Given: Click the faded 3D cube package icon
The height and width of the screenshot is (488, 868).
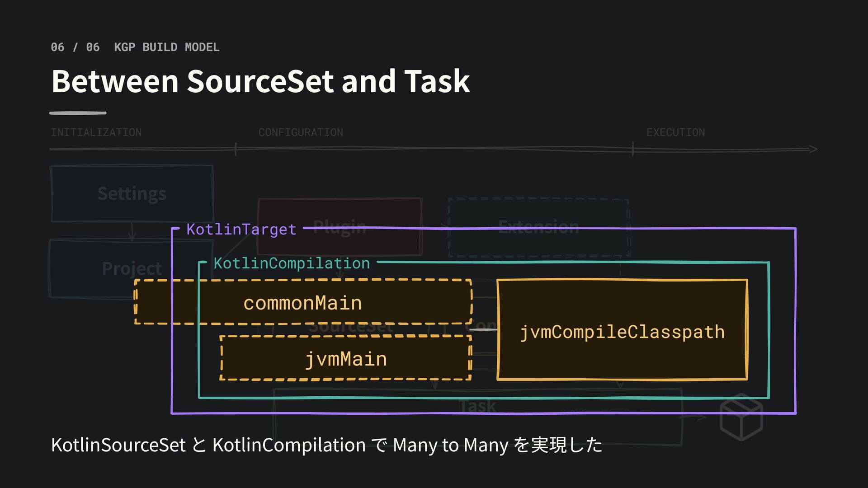Looking at the screenshot, I should 741,417.
